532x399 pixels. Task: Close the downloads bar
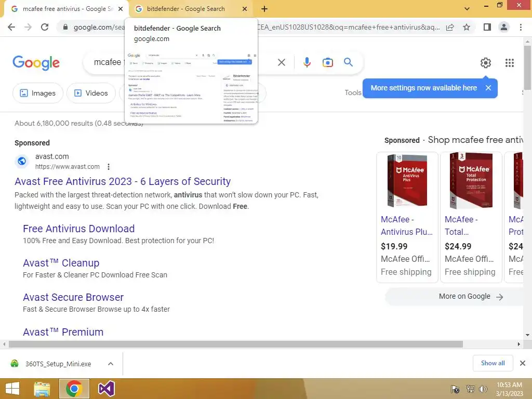point(523,363)
